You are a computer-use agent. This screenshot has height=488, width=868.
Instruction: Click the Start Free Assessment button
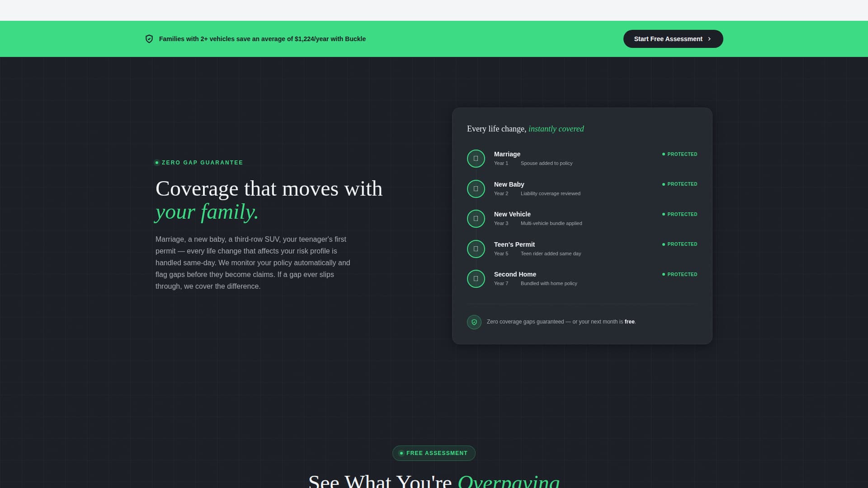click(x=673, y=39)
